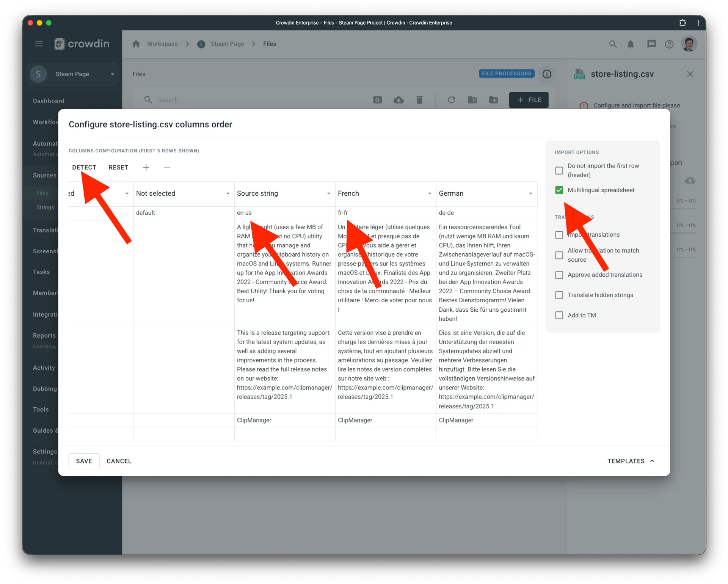This screenshot has height=584, width=728.
Task: Click the Detect button
Action: (x=84, y=167)
